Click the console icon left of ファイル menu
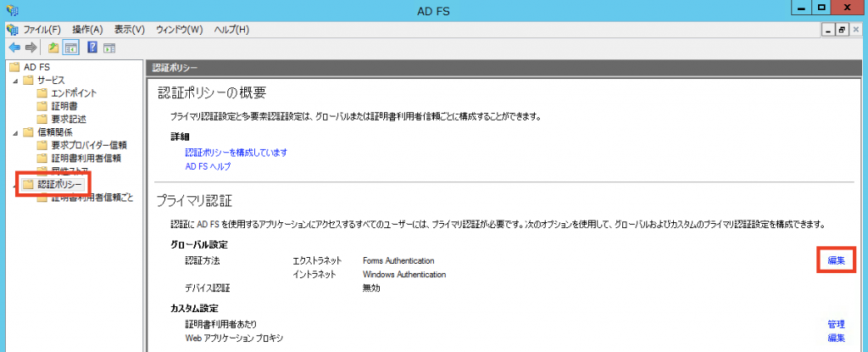868x352 pixels. [12, 30]
